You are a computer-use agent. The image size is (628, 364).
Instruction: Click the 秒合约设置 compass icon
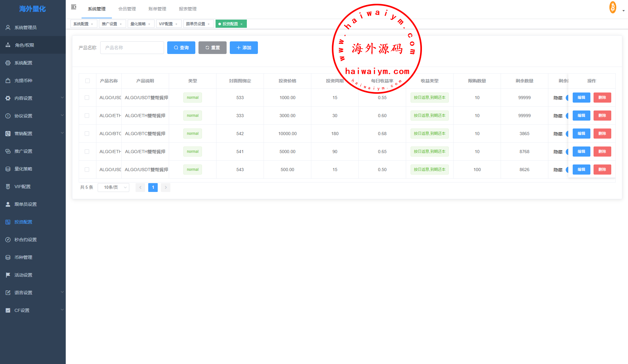pos(8,240)
